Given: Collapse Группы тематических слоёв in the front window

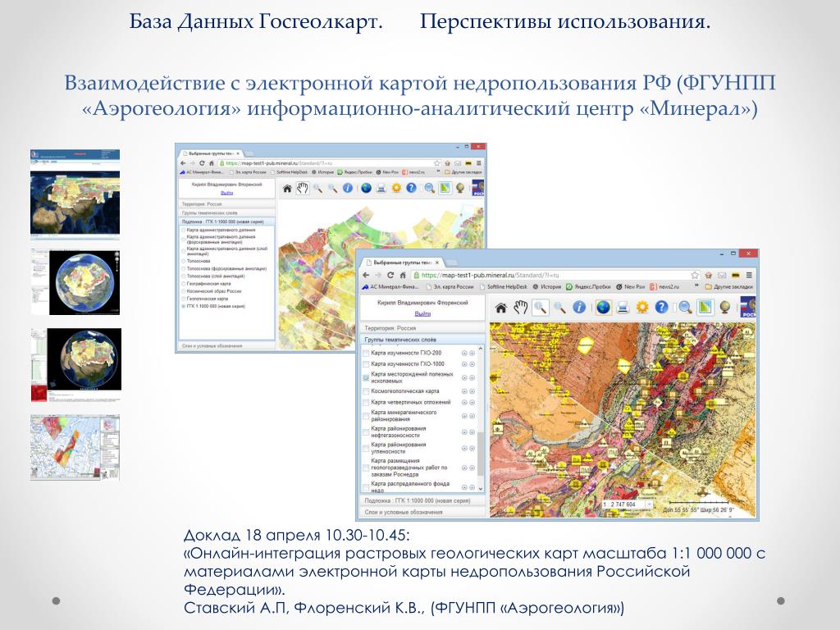Looking at the screenshot, I should click(x=422, y=340).
